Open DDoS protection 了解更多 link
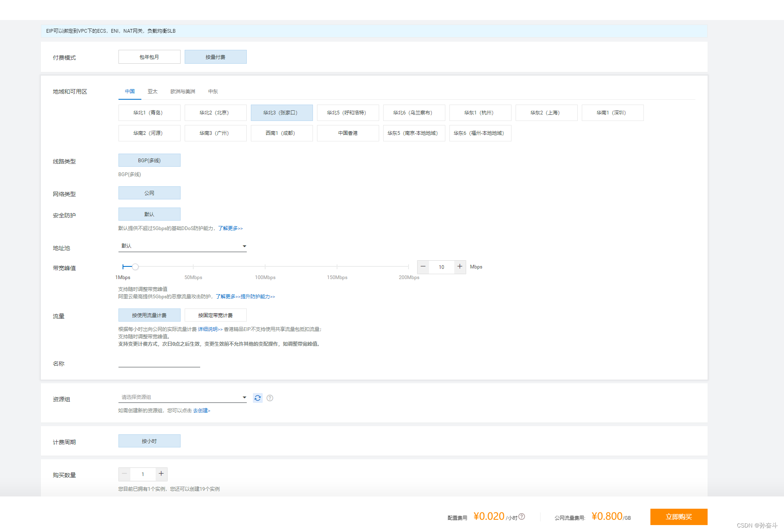This screenshot has width=784, height=532. [x=230, y=228]
